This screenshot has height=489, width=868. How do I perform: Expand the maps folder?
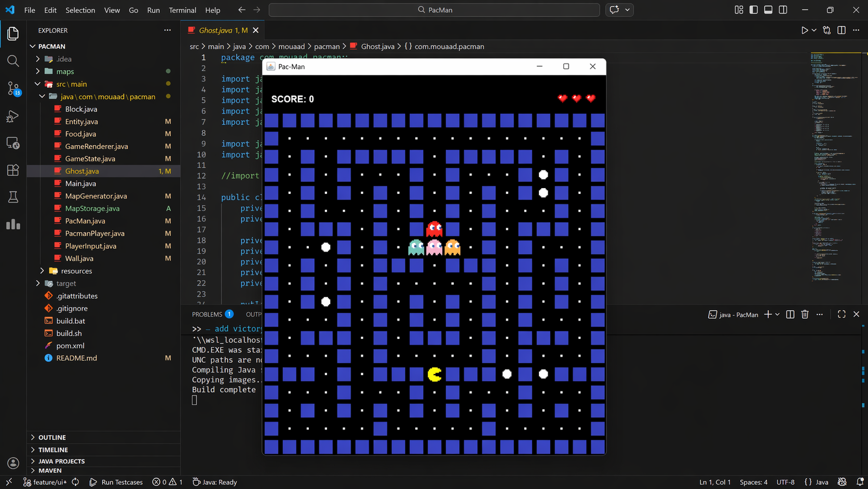[38, 71]
